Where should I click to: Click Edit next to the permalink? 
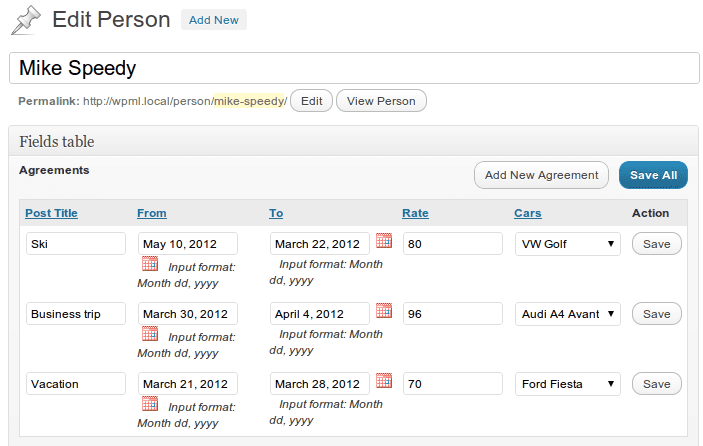312,101
